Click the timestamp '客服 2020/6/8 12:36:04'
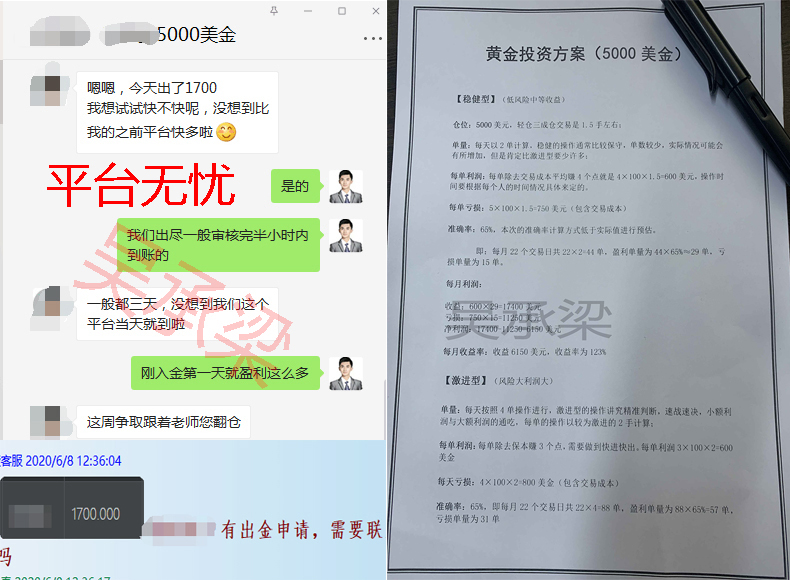 60,461
